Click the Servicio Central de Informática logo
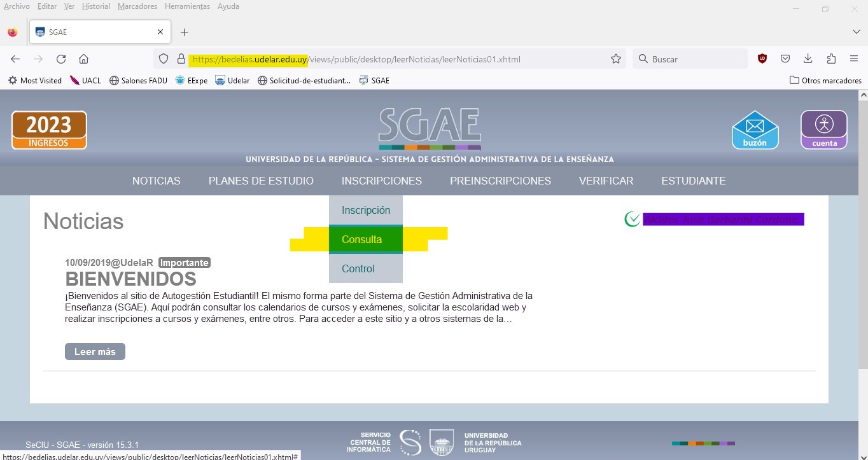This screenshot has height=460, width=868. [384, 442]
